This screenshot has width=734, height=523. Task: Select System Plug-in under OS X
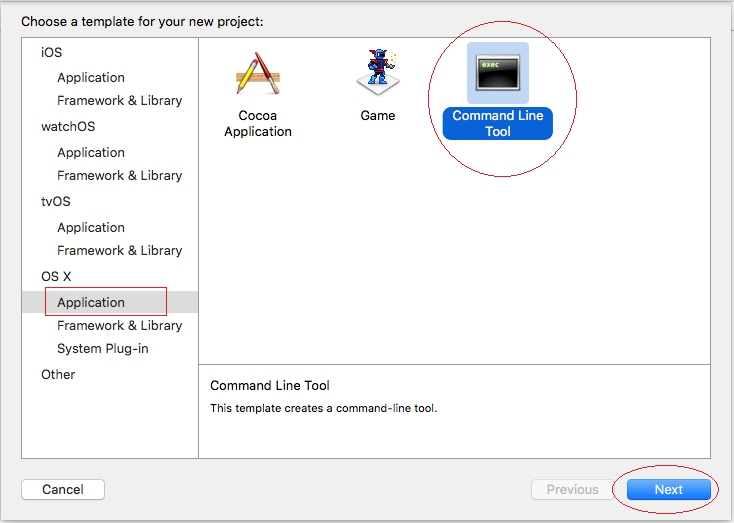103,349
